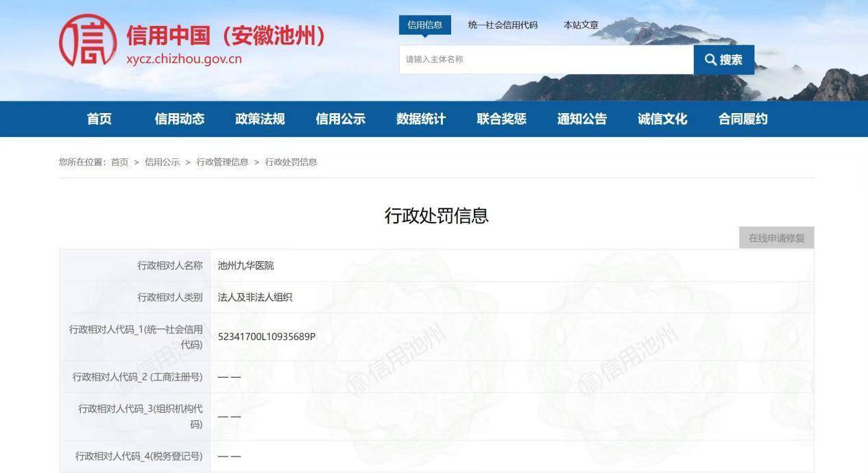Open the 行政管理信息 breadcrumb link
The width and height of the screenshot is (868, 473).
[223, 162]
